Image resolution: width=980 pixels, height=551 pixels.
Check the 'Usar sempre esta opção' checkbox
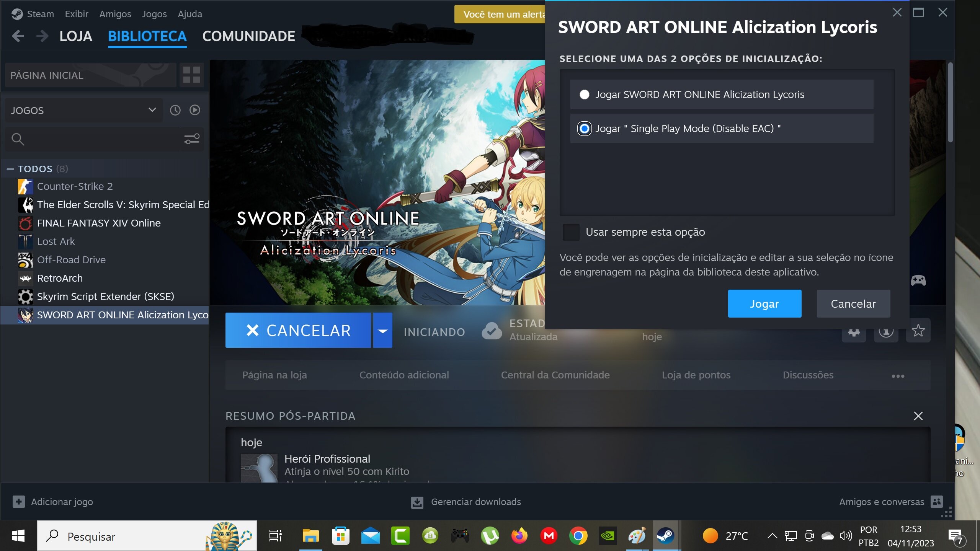[571, 232]
